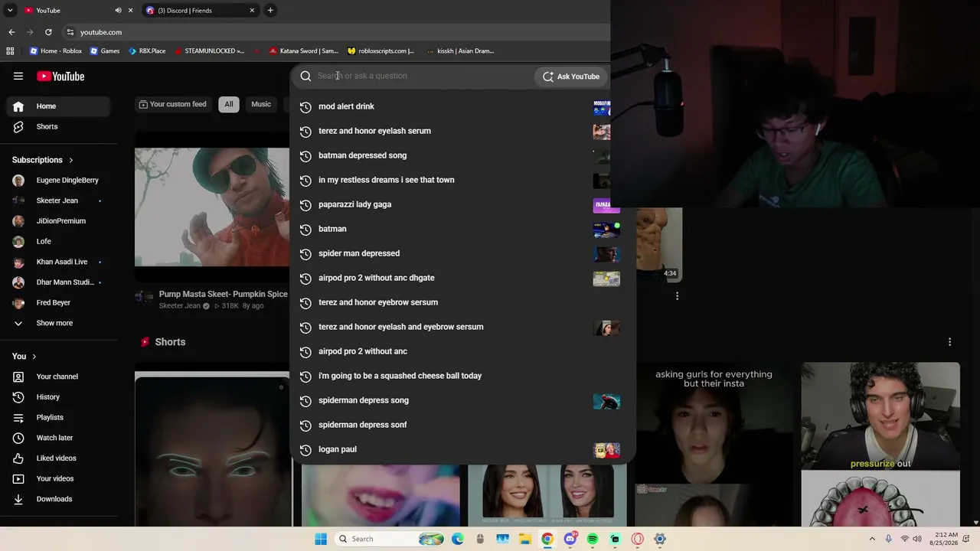
Task: Choose suggestion "airpod pro 2 without anc dhgate"
Action: tap(462, 278)
